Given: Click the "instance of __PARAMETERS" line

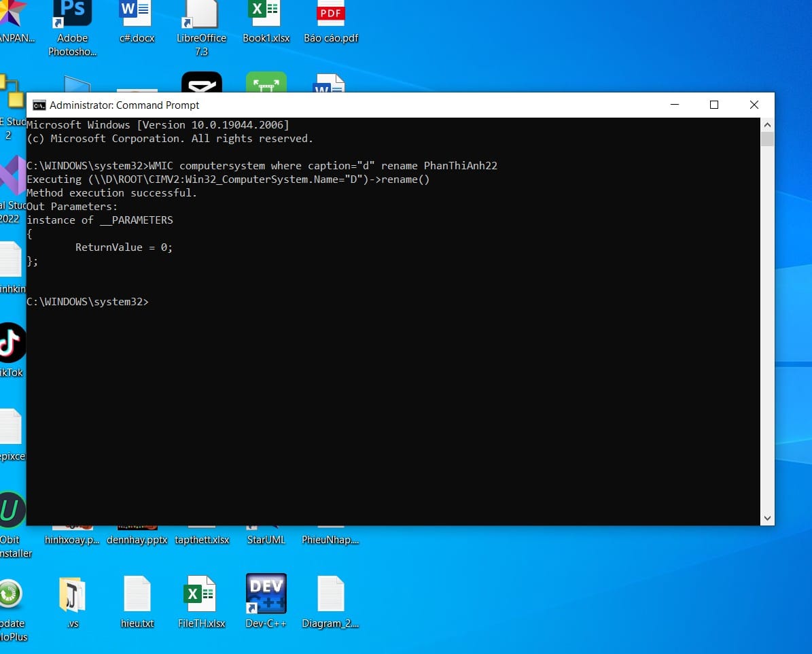Looking at the screenshot, I should 100,220.
